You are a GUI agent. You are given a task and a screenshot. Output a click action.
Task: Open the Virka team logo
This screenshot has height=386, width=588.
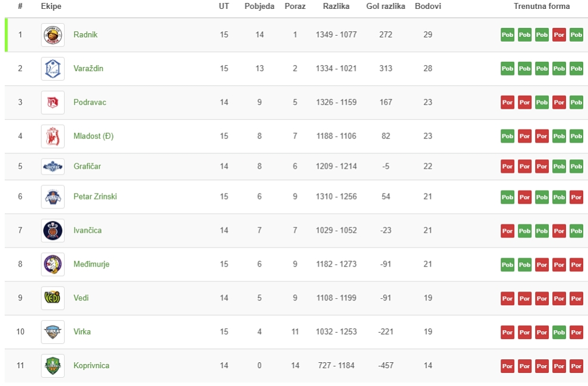pyautogui.click(x=53, y=331)
